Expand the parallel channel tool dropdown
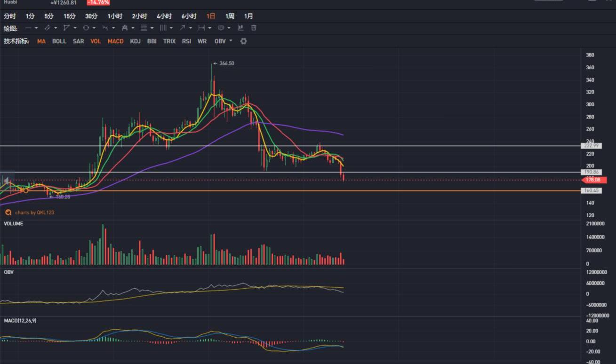 [56, 28]
